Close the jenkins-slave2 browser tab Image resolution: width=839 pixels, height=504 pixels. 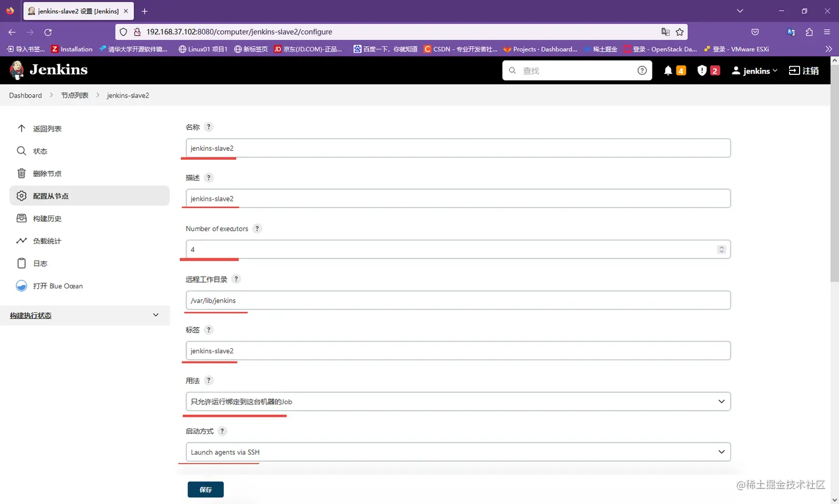pyautogui.click(x=126, y=11)
